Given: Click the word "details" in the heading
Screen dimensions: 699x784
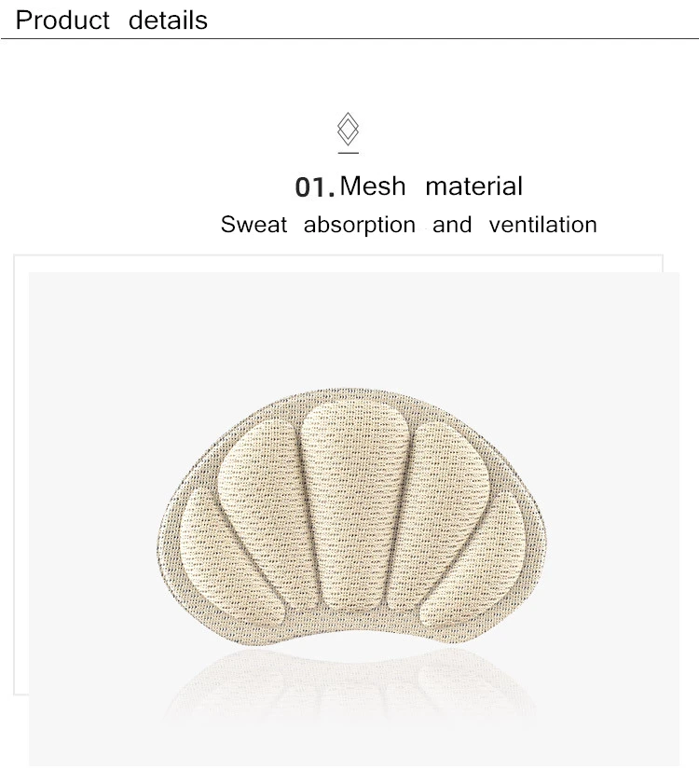Looking at the screenshot, I should pyautogui.click(x=168, y=21).
